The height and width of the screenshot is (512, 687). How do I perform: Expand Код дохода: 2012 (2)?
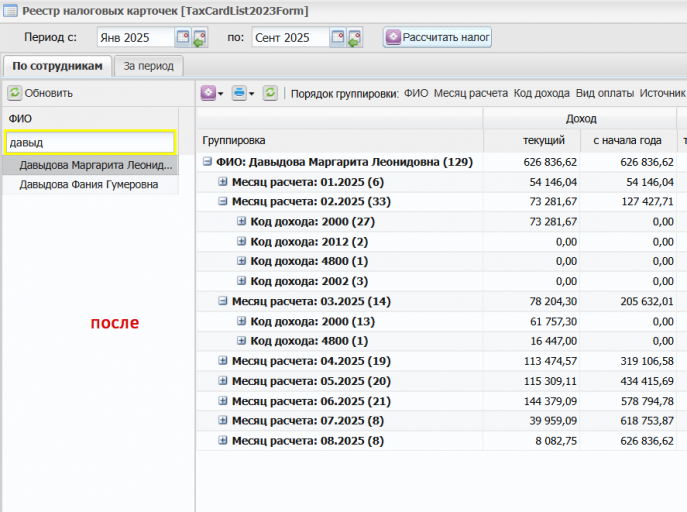pyautogui.click(x=241, y=241)
